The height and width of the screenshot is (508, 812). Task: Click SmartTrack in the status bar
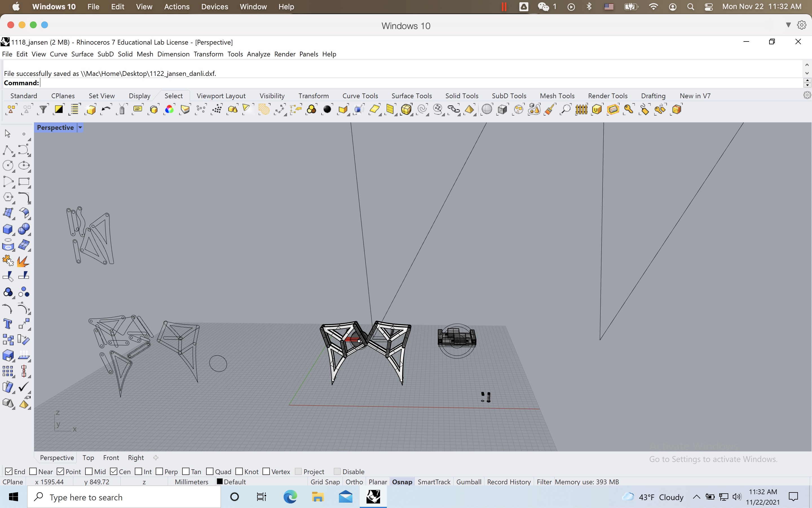[x=434, y=482]
